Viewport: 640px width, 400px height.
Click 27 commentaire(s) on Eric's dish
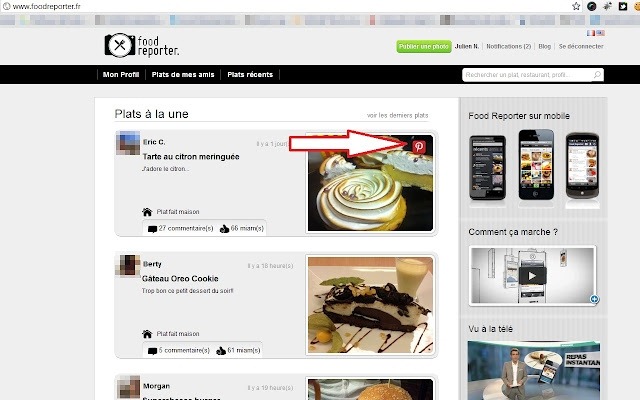tap(186, 229)
